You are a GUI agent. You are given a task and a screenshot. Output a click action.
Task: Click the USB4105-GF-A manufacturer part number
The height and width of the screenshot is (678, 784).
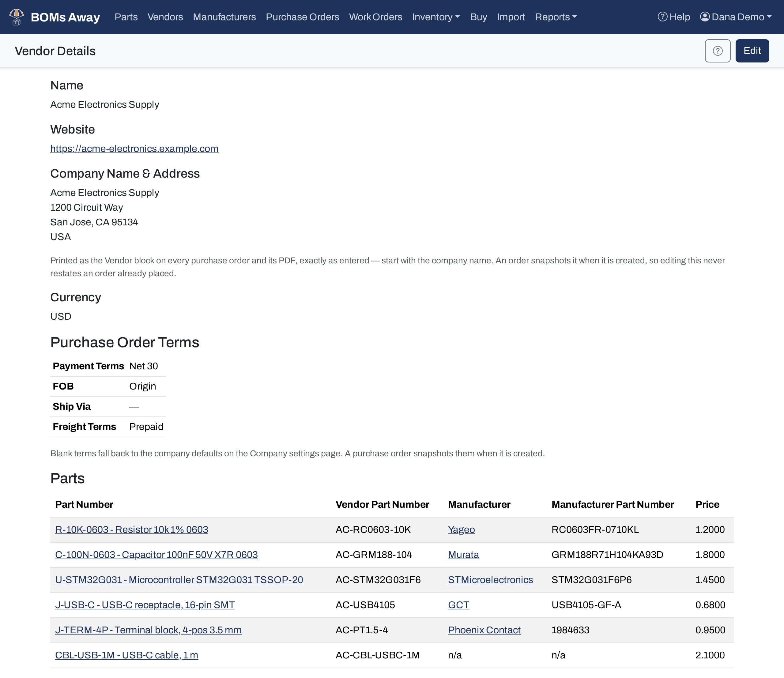pos(586,605)
